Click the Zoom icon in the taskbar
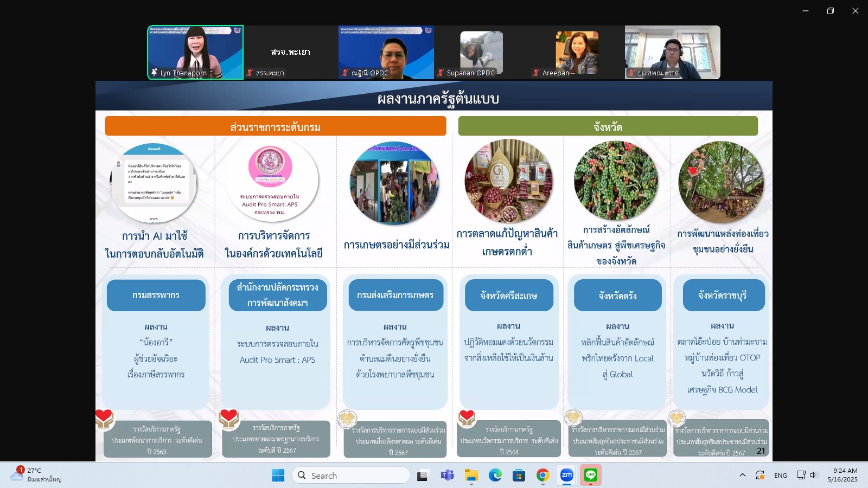 click(x=566, y=476)
